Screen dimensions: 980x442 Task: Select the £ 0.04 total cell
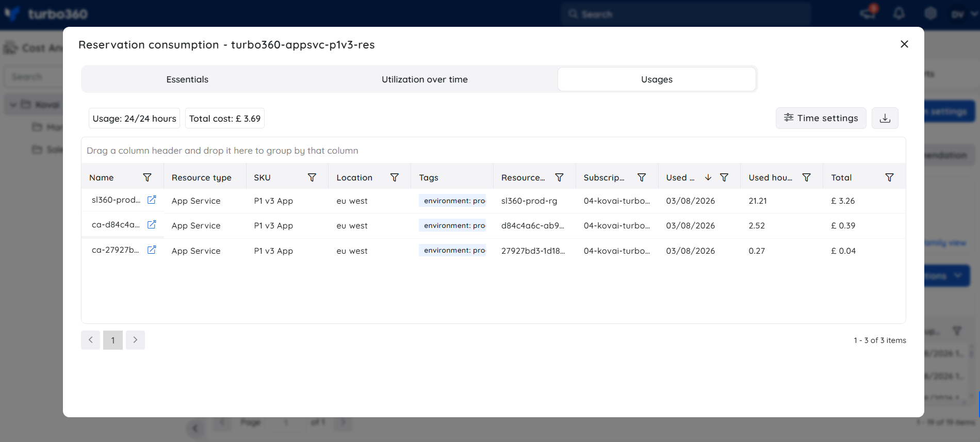tap(843, 251)
